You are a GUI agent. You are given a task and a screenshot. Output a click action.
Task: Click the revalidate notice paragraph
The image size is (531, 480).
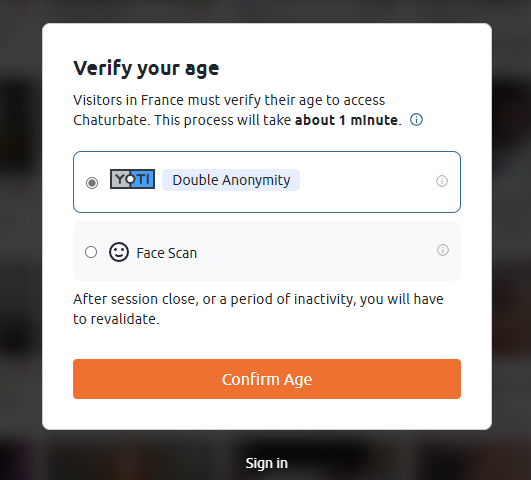pos(258,309)
